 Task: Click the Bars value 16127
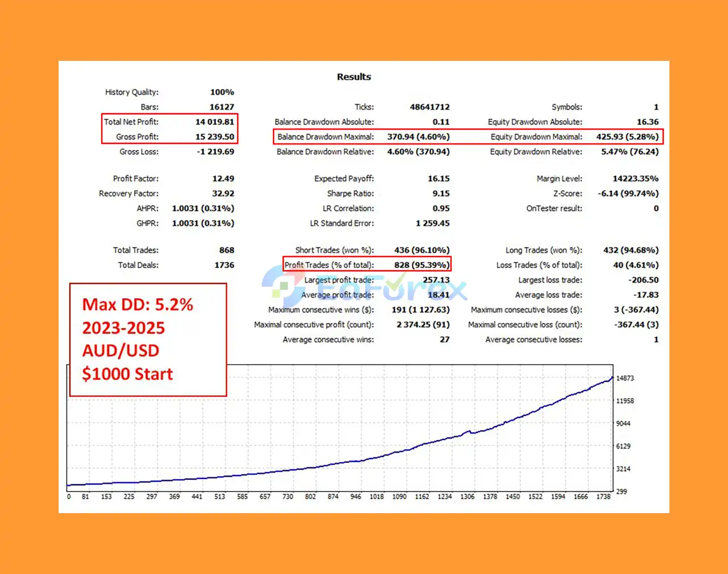click(222, 107)
